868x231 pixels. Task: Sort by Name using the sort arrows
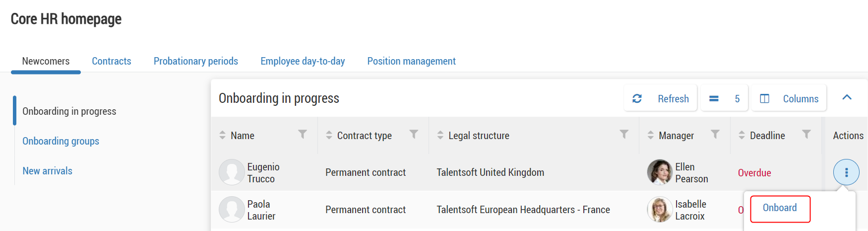click(x=222, y=135)
